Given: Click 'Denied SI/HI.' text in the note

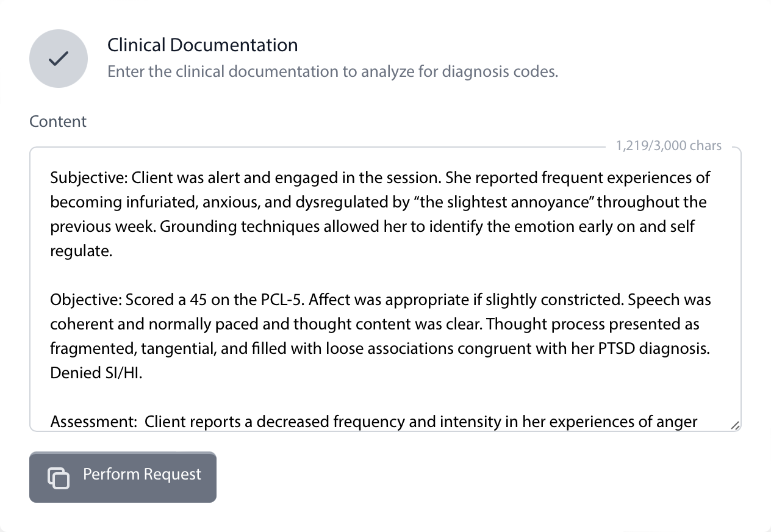Looking at the screenshot, I should (x=96, y=373).
